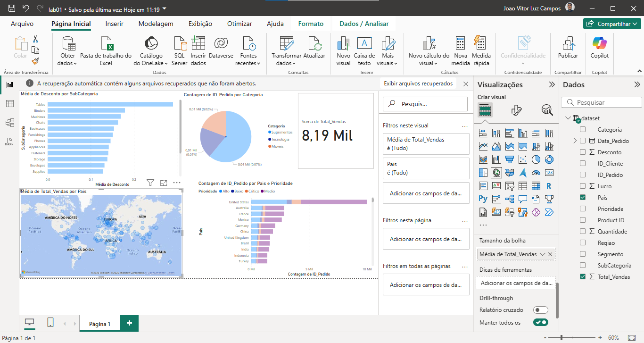Open Compartilhar dropdown button

point(612,24)
